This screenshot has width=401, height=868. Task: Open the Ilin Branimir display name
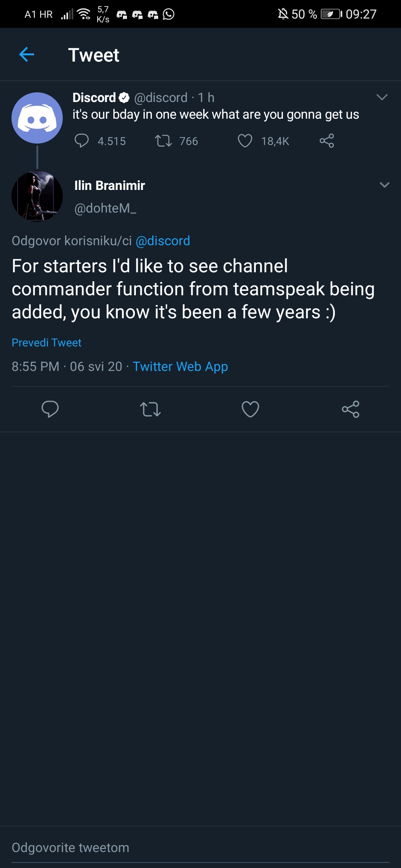pyautogui.click(x=110, y=185)
